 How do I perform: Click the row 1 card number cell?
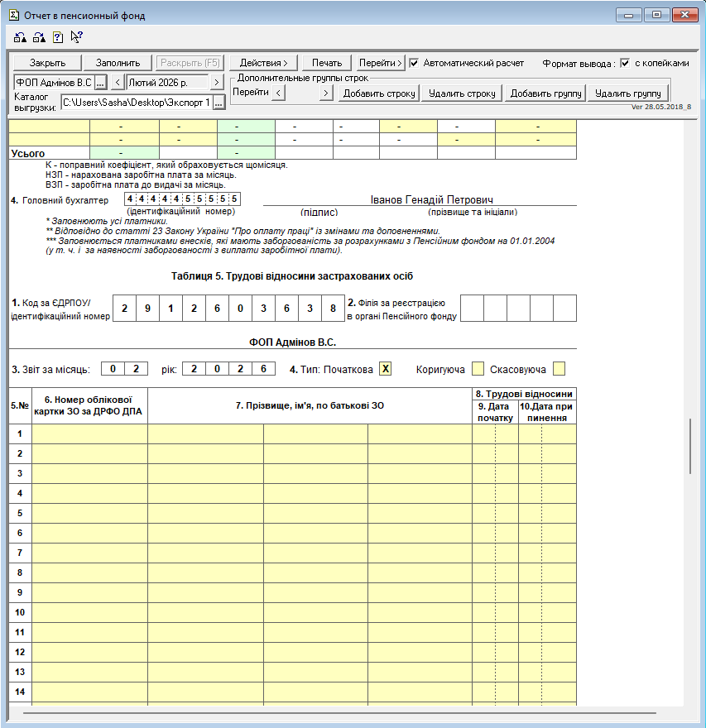[89, 433]
